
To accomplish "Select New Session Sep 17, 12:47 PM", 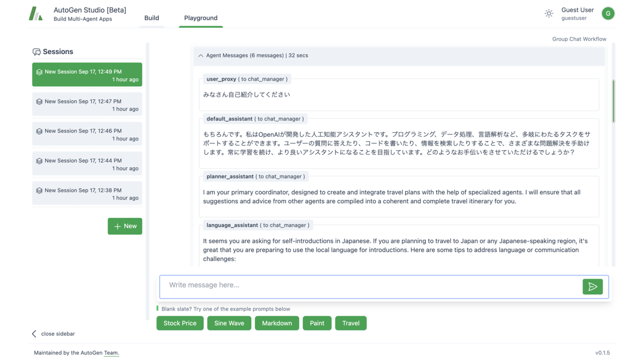I will pos(87,105).
